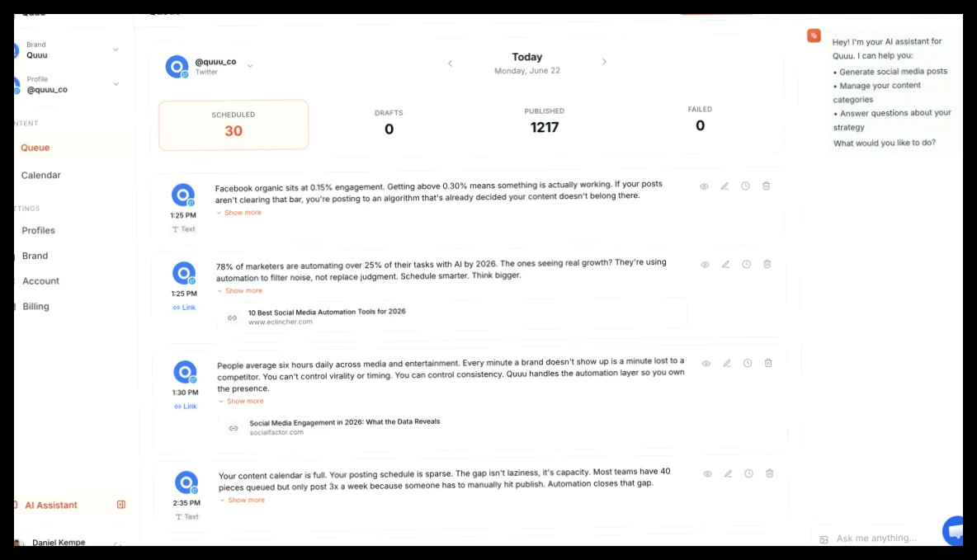Preview the 78% of marketers post
The height and width of the screenshot is (560, 977).
(705, 265)
